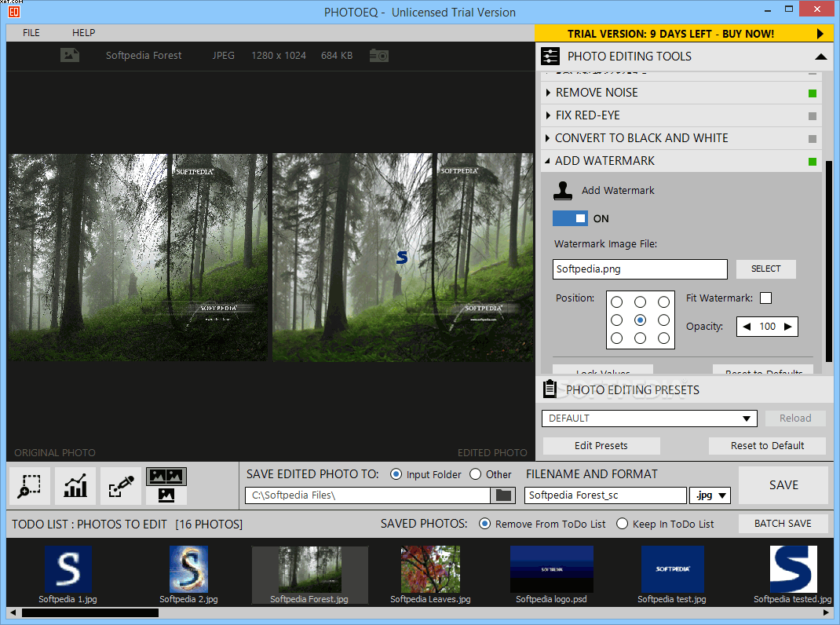Click the ToDo list scroll left arrow
The height and width of the screenshot is (625, 840).
tap(13, 612)
